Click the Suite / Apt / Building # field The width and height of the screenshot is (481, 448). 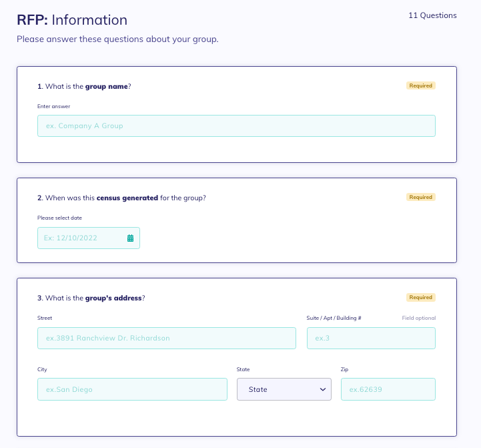click(x=371, y=338)
